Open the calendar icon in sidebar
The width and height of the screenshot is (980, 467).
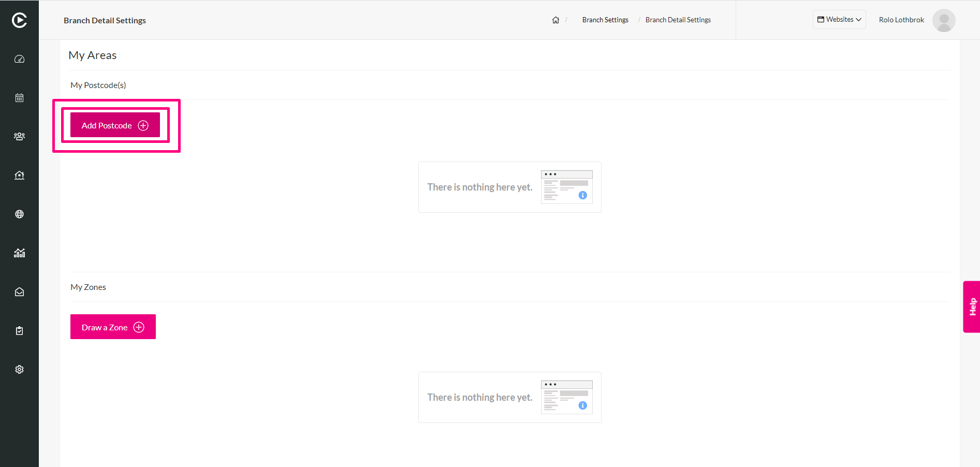tap(19, 98)
